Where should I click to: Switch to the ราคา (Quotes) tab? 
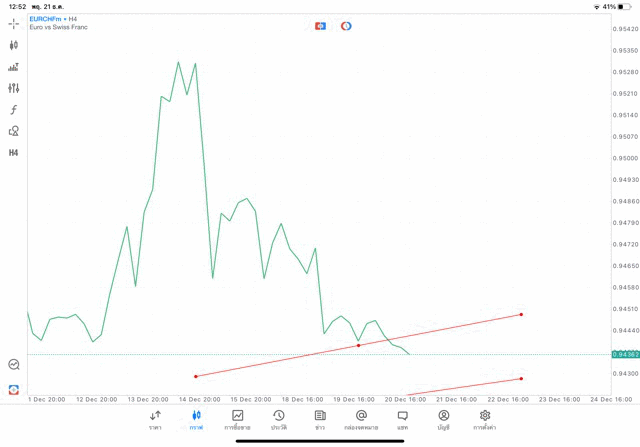pos(155,419)
